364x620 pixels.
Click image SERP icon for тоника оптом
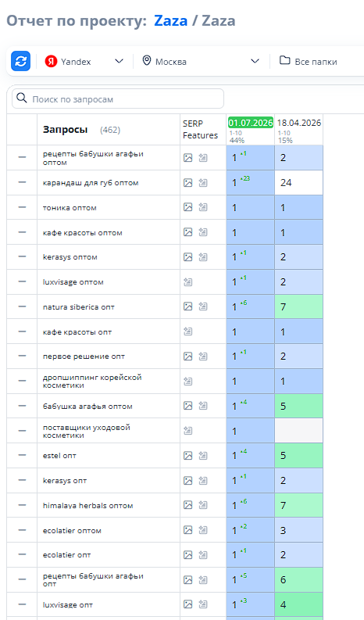point(187,207)
